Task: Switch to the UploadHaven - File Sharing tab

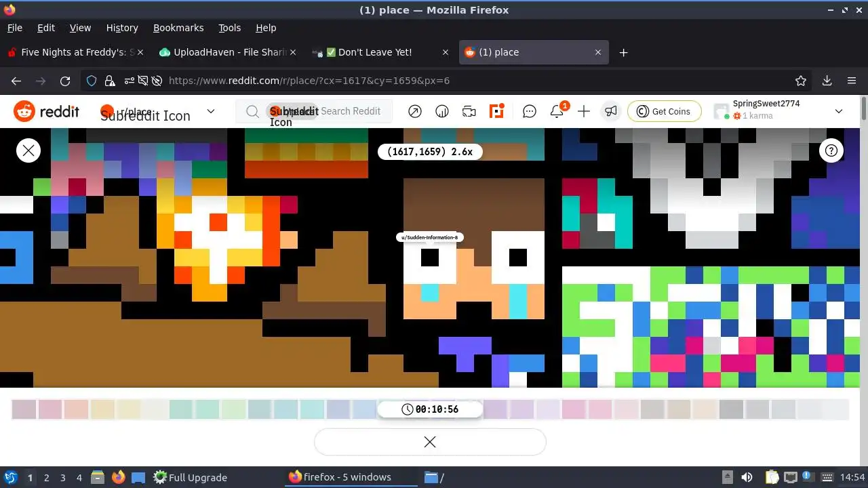Action: 229,52
